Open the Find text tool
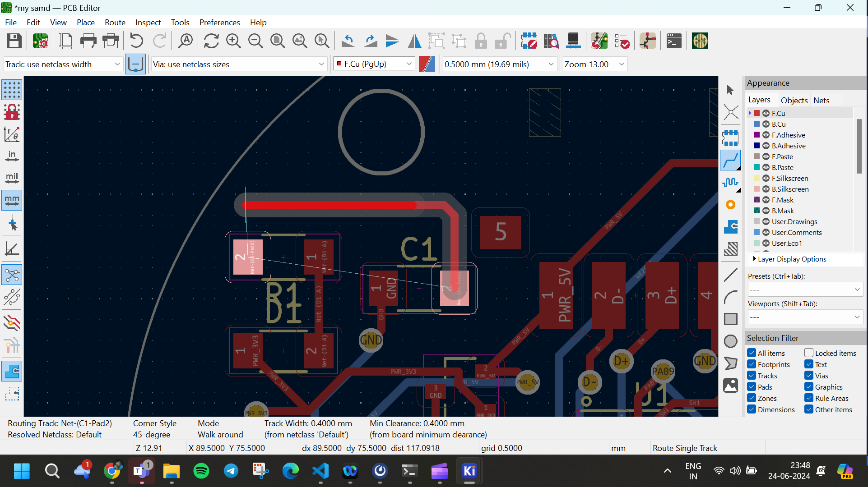The width and height of the screenshot is (868, 487). coord(186,41)
